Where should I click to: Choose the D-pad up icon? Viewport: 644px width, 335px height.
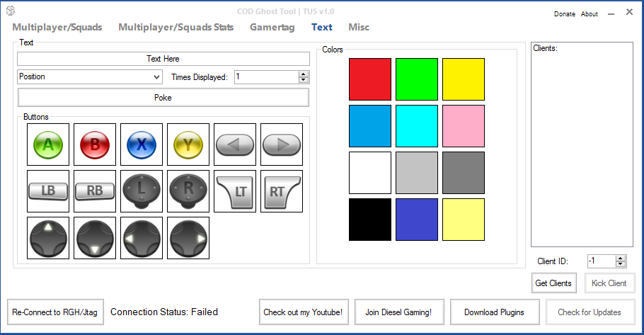(x=48, y=238)
